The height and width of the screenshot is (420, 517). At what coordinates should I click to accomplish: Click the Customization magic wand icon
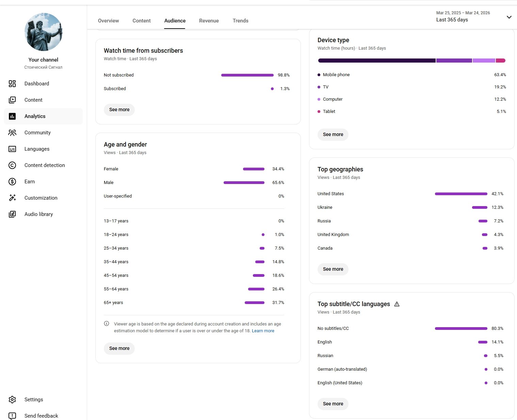(x=12, y=198)
